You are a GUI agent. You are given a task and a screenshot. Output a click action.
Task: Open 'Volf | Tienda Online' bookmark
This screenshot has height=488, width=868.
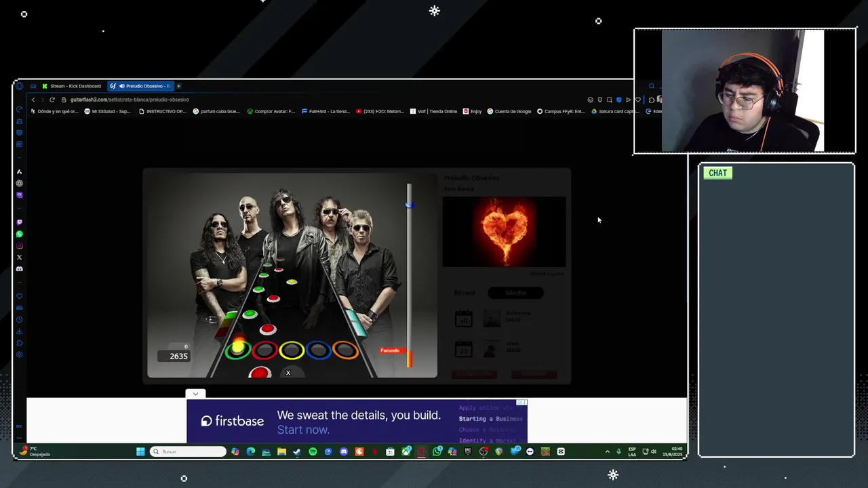coord(433,111)
